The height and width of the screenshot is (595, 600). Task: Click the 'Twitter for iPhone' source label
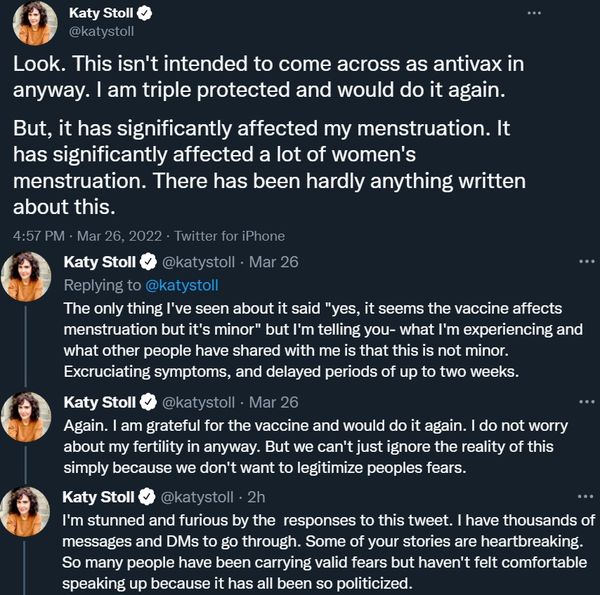click(x=230, y=236)
